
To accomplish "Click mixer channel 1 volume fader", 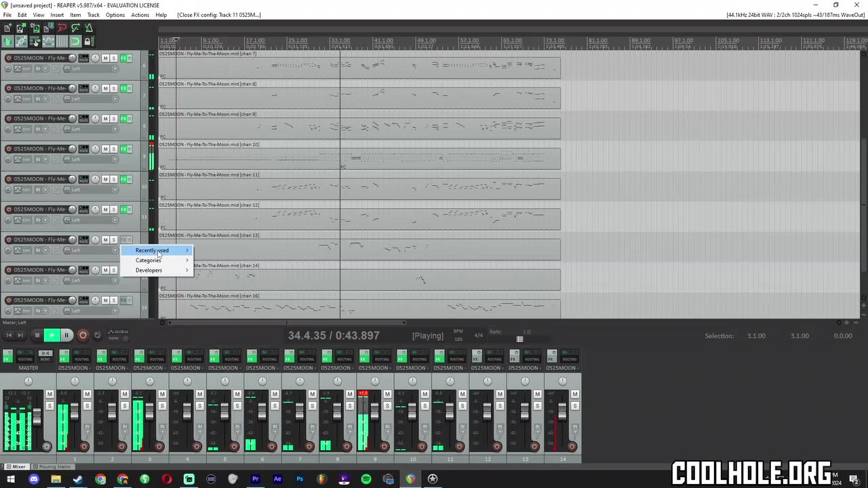I will coord(75,411).
